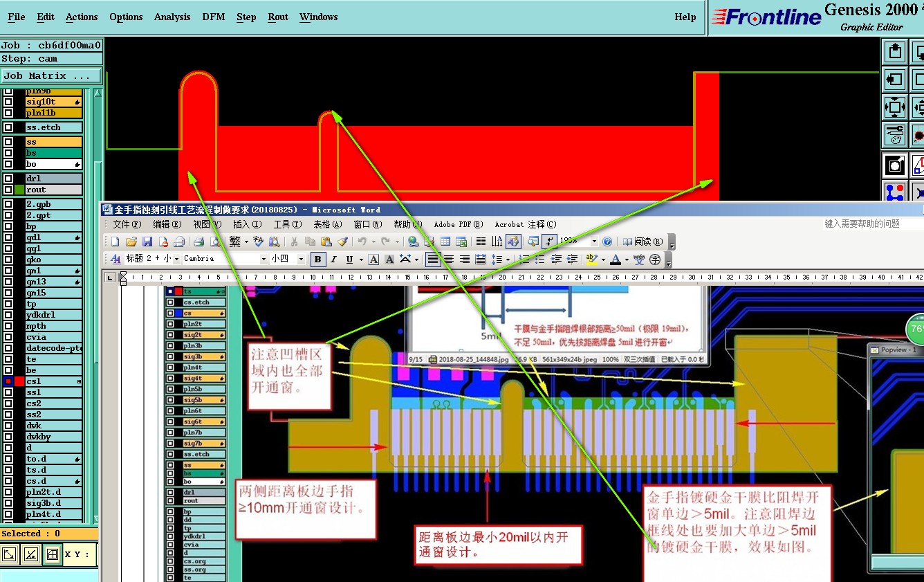
Task: Toggle checkbox for layer ss.etch
Action: point(8,127)
